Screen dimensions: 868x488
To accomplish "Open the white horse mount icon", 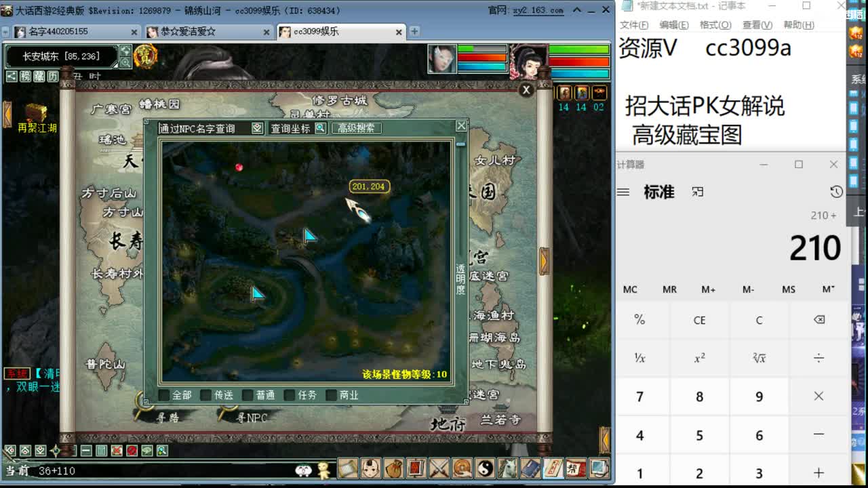I will (508, 468).
